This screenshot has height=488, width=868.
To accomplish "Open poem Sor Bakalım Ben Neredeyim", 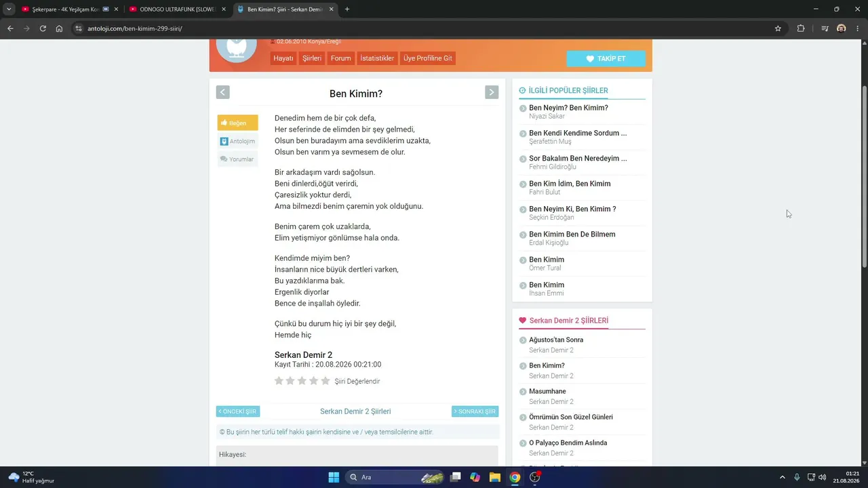I will click(x=578, y=158).
